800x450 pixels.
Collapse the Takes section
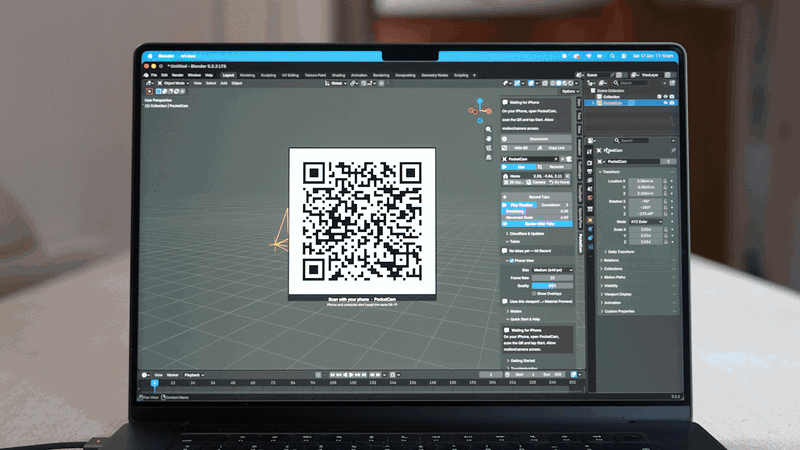click(513, 241)
